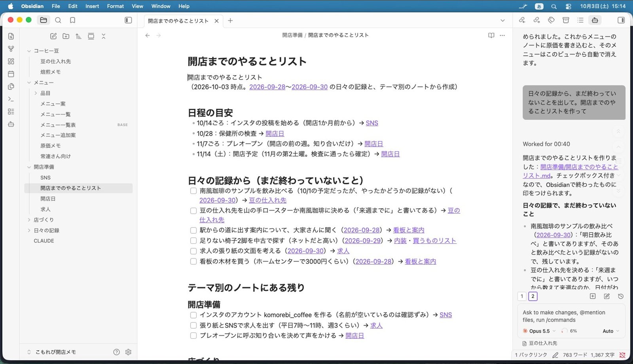This screenshot has height=364, width=633.
Task: Open tags pane icon in right sidebar
Action: [x=551, y=20]
